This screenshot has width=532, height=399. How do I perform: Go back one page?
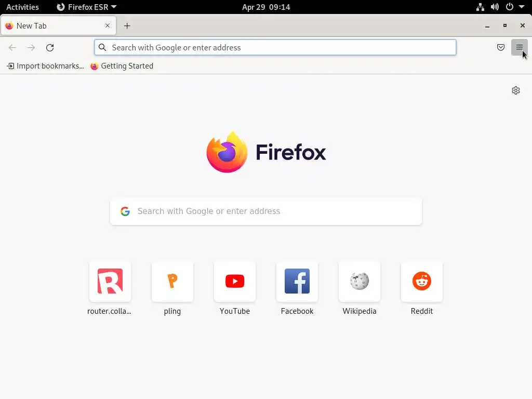[x=12, y=47]
